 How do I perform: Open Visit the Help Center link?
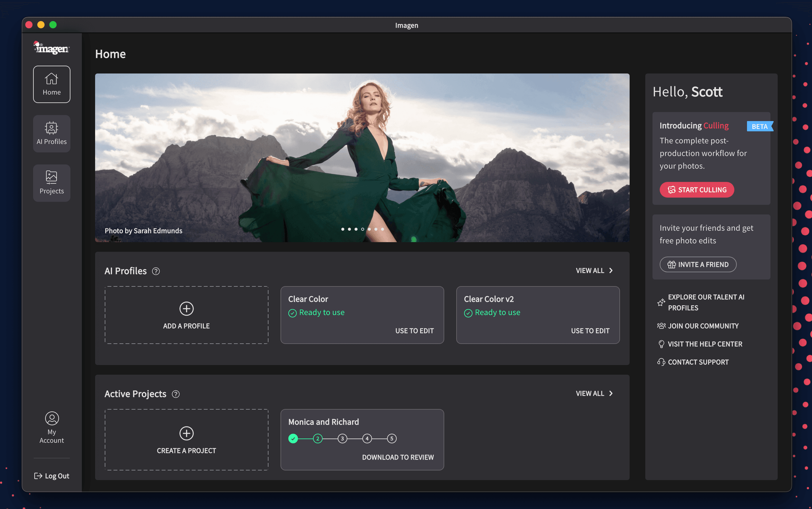700,344
